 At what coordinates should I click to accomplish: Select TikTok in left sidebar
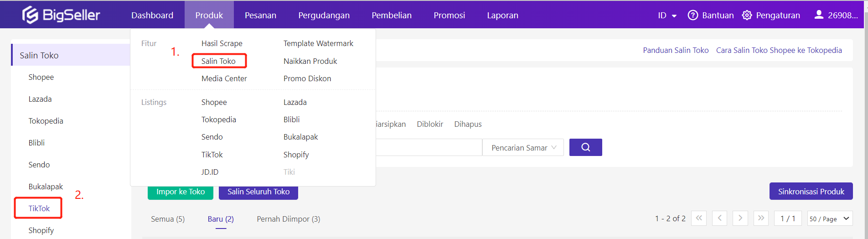[x=39, y=208]
